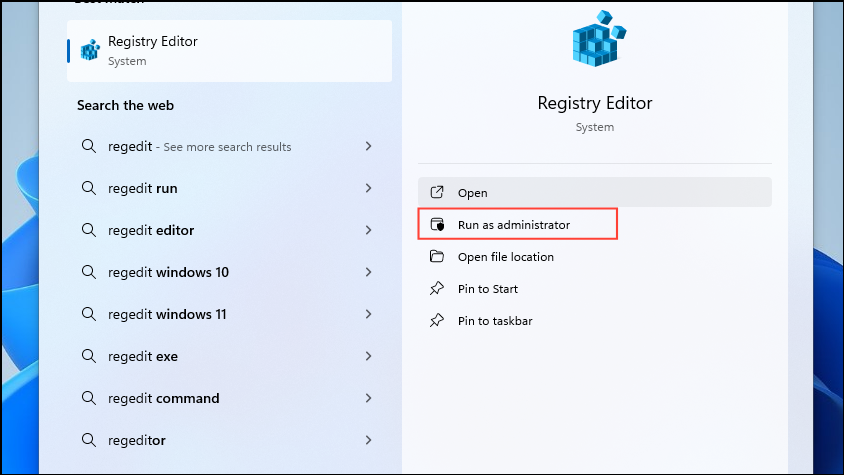The image size is (844, 475).
Task: Open the 'regedit exe' web suggestion
Action: (229, 356)
